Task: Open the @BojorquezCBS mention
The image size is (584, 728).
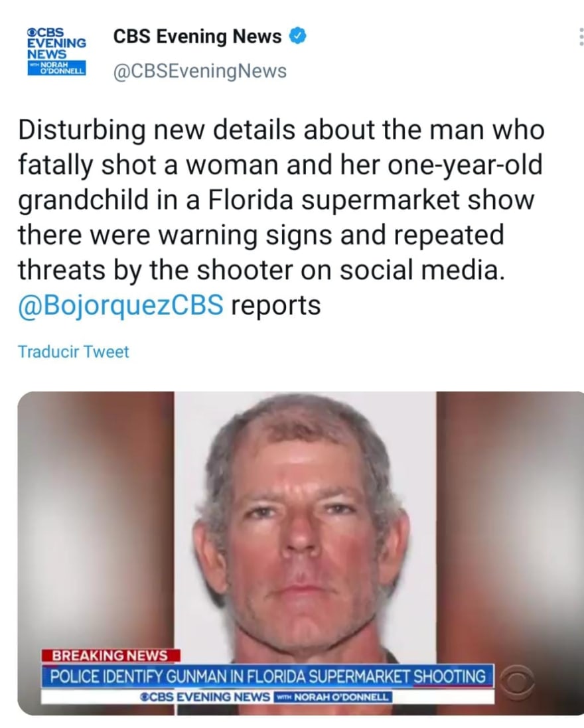Action: 121,305
